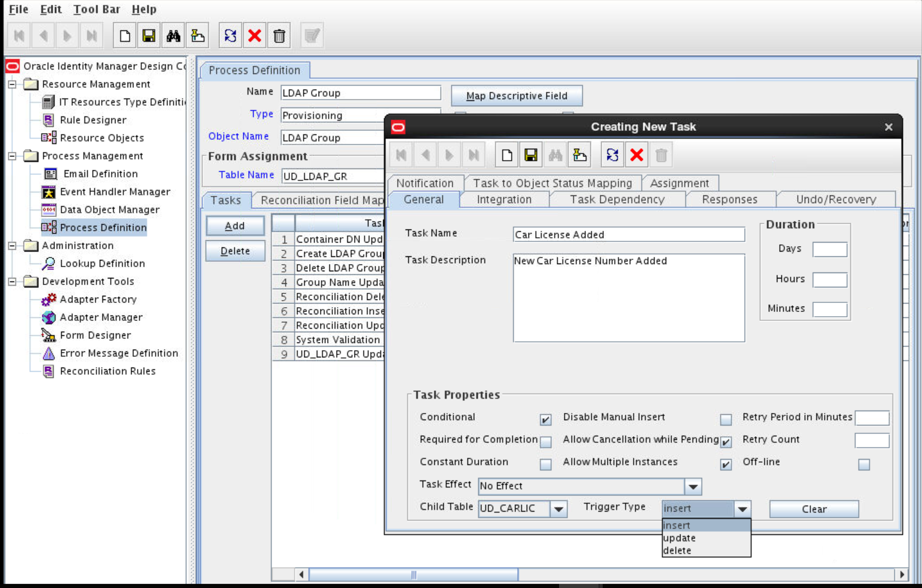Open the Task Effect dropdown
Viewport: 922px width, 588px height.
693,486
